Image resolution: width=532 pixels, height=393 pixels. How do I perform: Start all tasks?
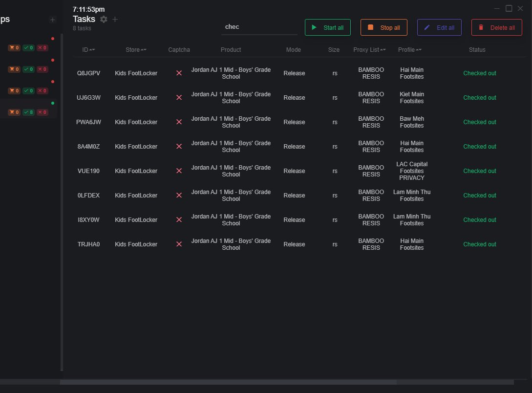(327, 27)
